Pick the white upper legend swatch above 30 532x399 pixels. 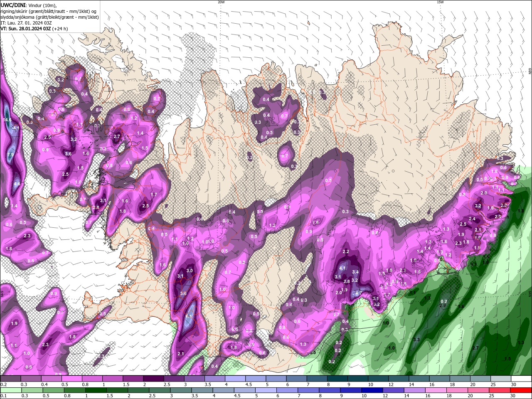pyautogui.click(x=521, y=379)
